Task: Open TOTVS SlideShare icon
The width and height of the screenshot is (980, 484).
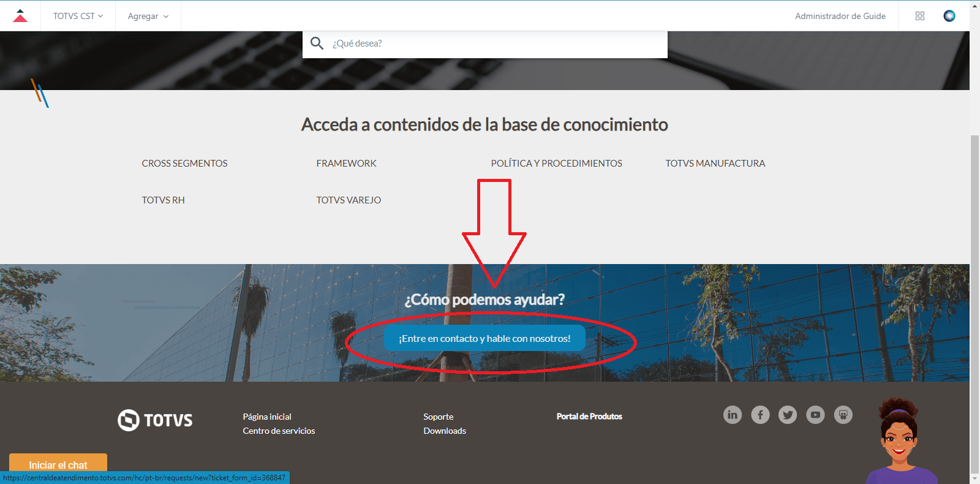Action: point(843,415)
